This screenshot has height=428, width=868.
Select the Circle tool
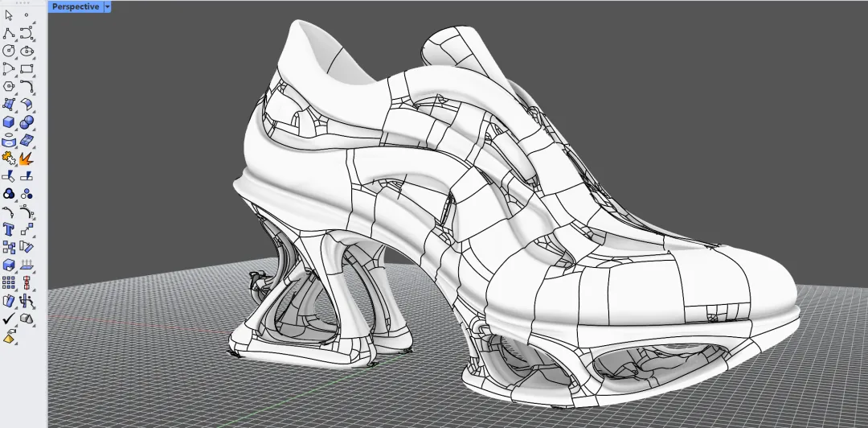[x=9, y=51]
